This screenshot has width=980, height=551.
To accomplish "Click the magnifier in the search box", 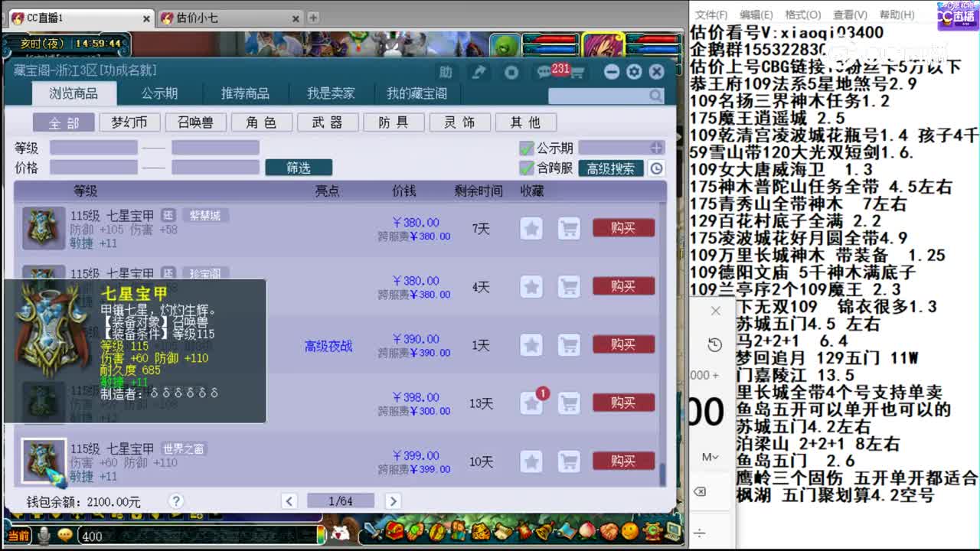I will click(x=655, y=96).
